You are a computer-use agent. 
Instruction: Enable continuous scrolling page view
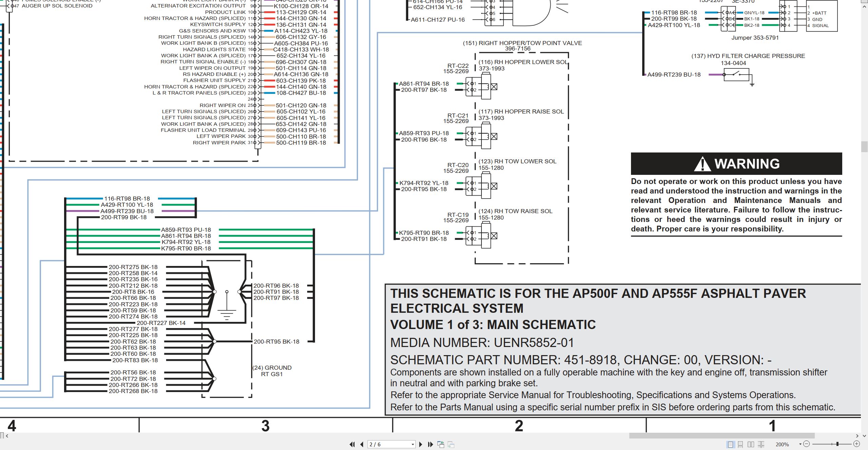point(741,444)
